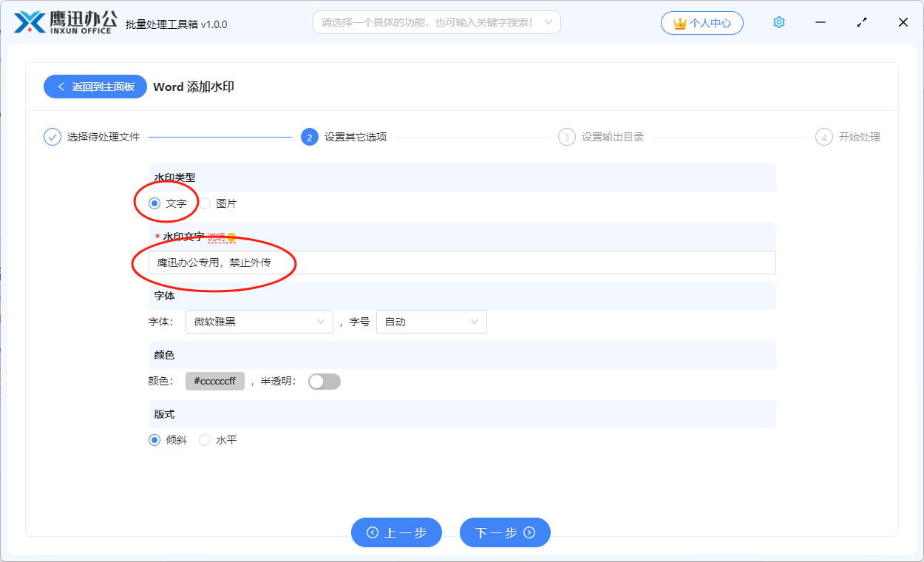The image size is (924, 562).
Task: Click the orange help icon beside 水印文字
Action: point(231,237)
